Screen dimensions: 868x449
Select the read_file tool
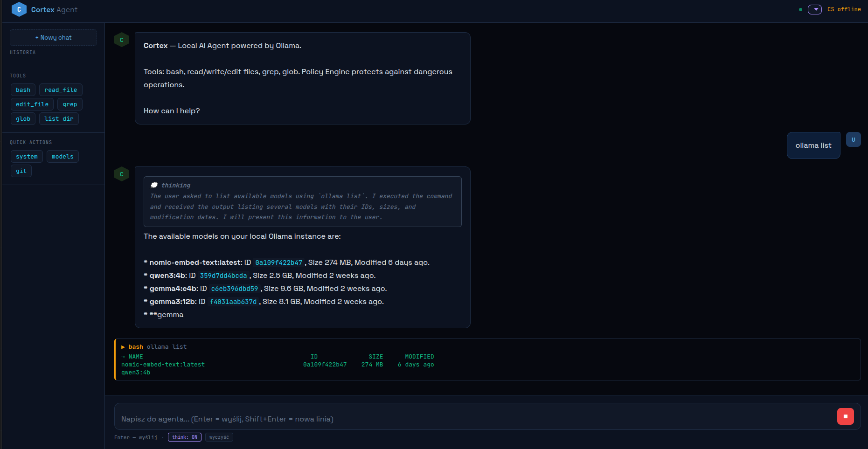coord(61,90)
